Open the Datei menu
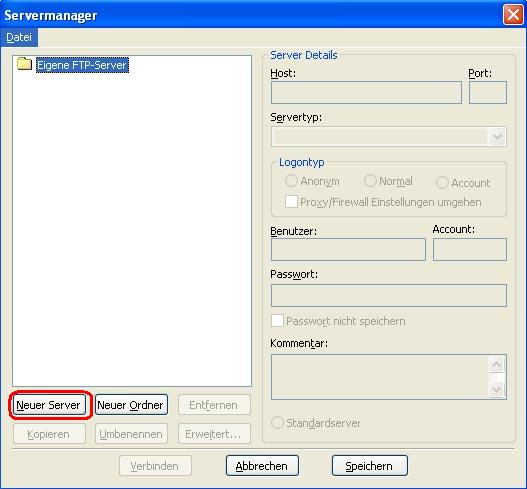Viewport: 527px width, 489px height. coord(19,37)
